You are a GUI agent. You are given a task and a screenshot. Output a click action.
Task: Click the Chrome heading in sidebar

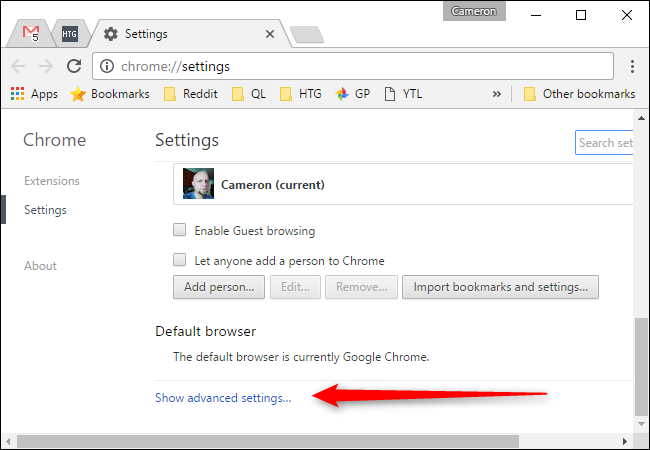54,140
